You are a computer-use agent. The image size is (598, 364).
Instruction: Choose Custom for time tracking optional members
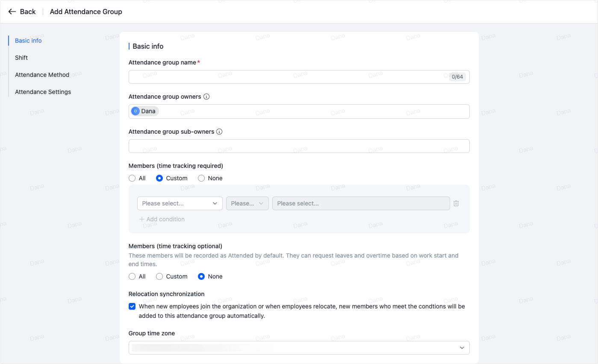coord(159,276)
